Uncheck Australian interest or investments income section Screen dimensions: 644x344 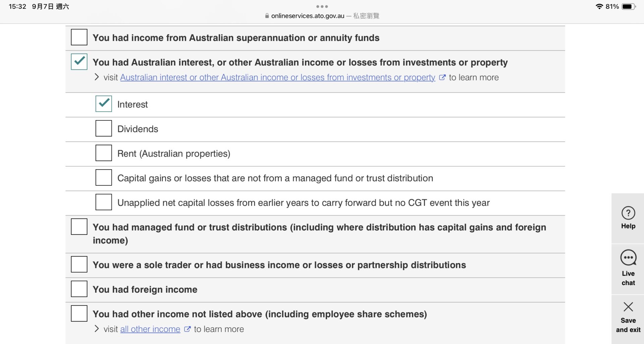[x=79, y=62]
